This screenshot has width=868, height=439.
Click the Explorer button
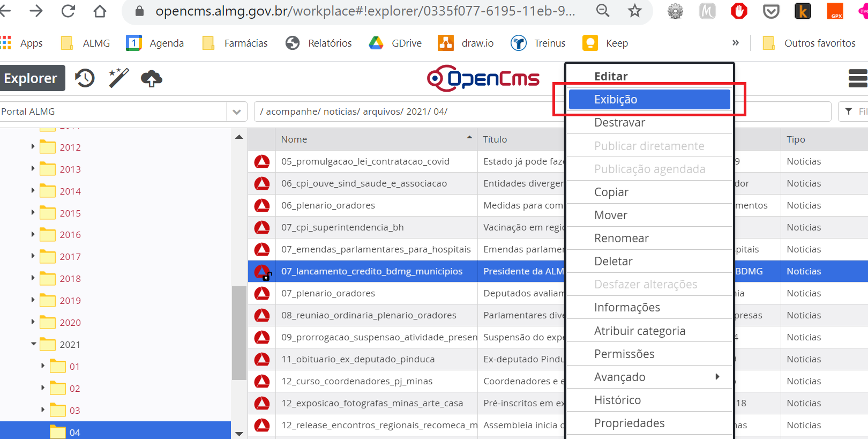tap(32, 78)
